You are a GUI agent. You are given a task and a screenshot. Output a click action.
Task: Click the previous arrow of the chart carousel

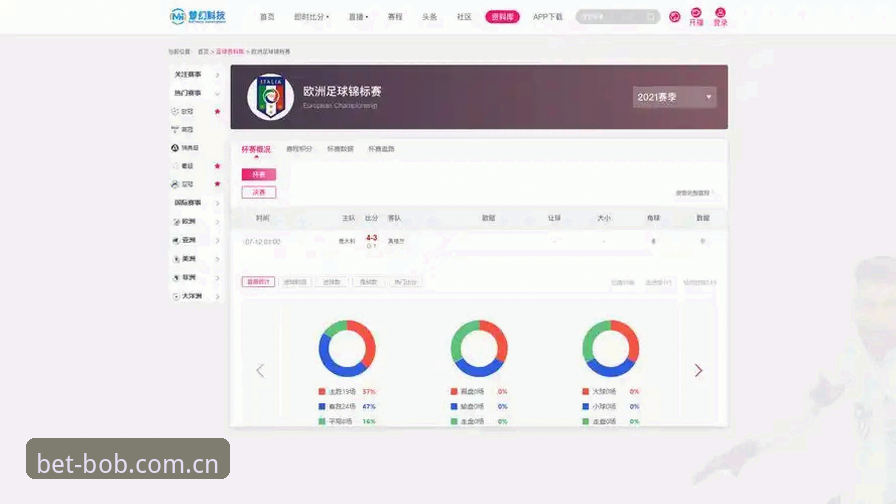click(260, 370)
